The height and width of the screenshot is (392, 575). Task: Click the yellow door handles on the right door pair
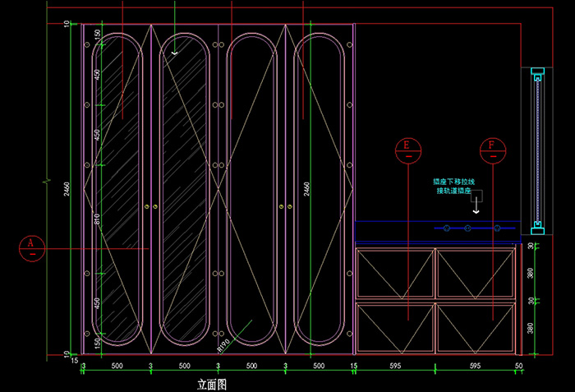point(285,205)
